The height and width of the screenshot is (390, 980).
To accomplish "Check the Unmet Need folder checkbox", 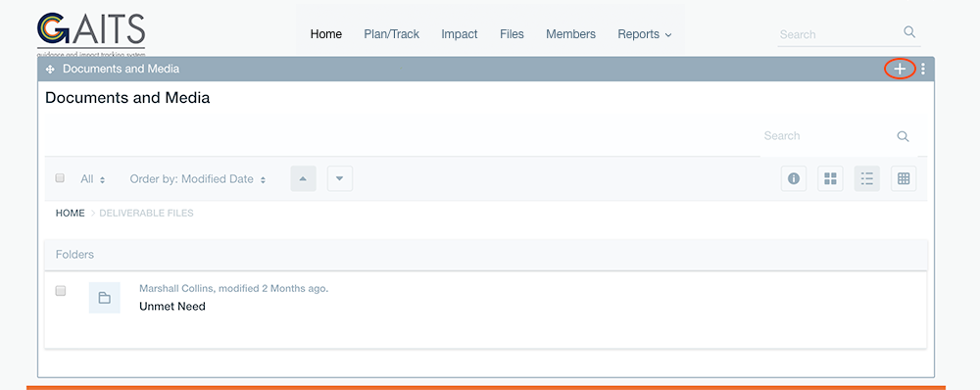I will pos(61,291).
